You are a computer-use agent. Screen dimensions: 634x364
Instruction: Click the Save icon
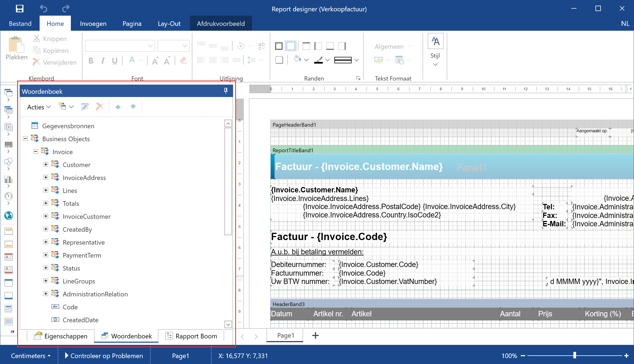[x=19, y=9]
